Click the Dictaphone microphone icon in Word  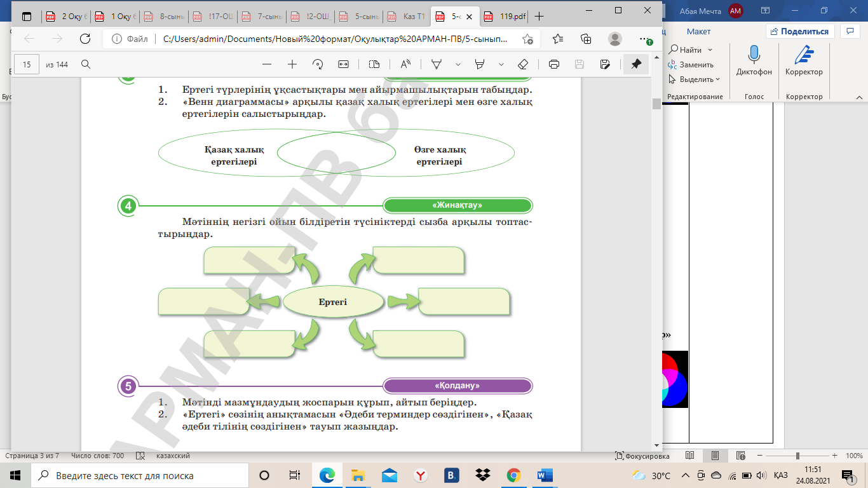tap(754, 55)
